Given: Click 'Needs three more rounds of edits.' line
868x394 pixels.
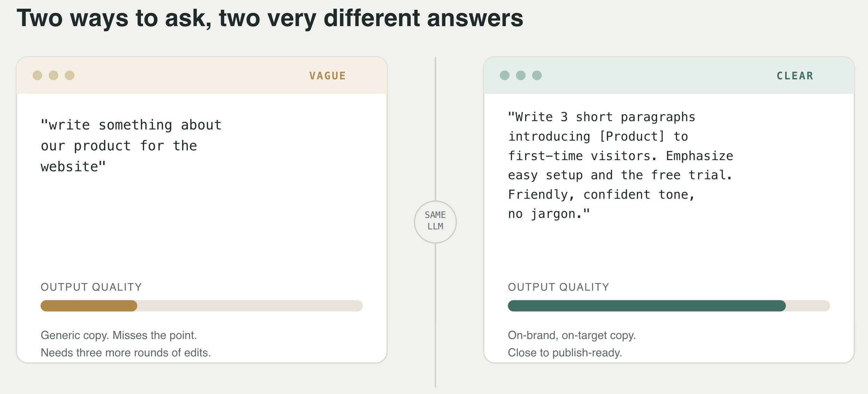Looking at the screenshot, I should 126,353.
